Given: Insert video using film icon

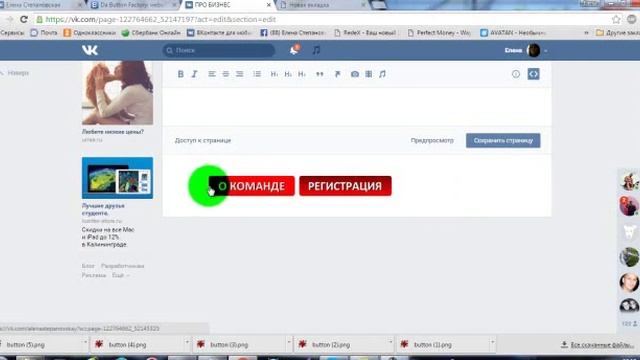Looking at the screenshot, I should 369,74.
